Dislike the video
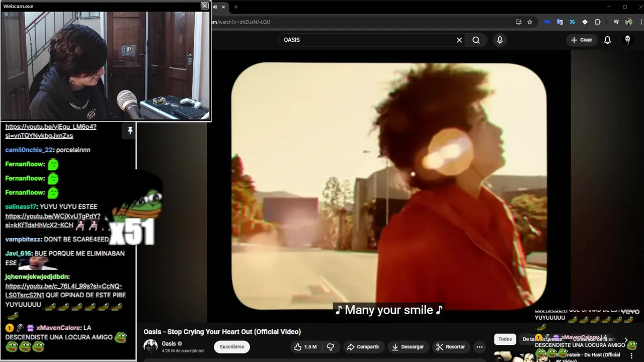 click(331, 347)
